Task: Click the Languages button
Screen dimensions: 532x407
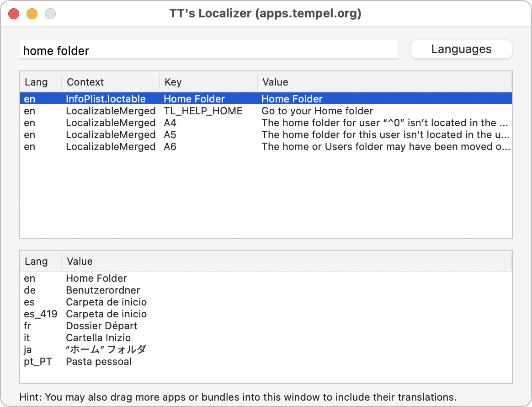Action: (461, 49)
